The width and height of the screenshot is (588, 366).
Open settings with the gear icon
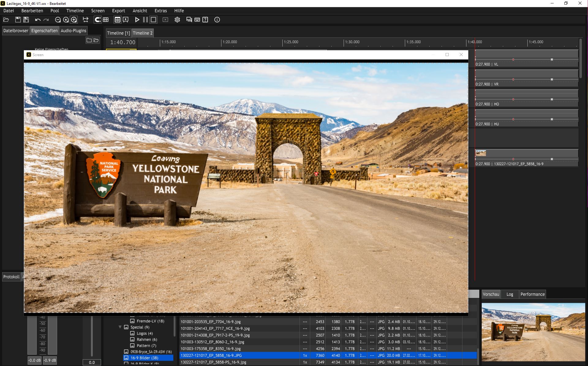pos(177,20)
